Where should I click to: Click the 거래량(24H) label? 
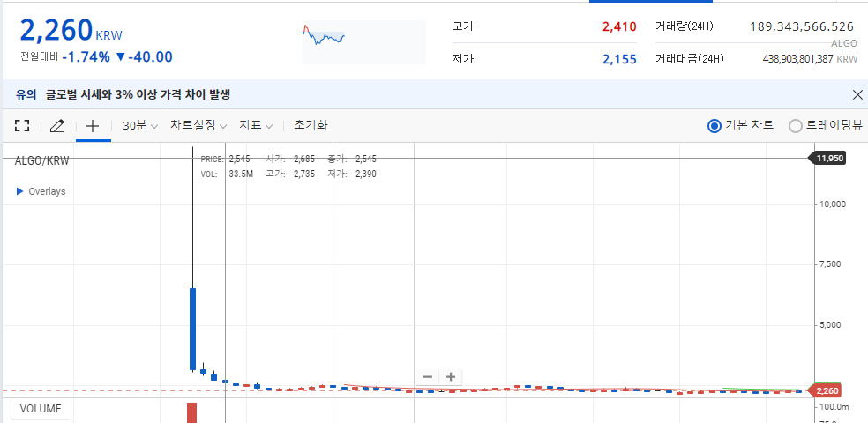coord(684,26)
